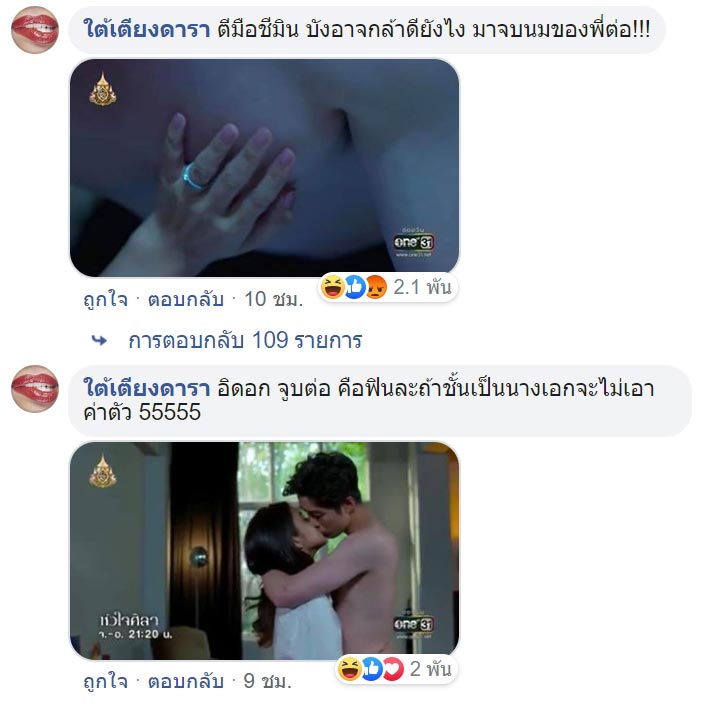Open the 9 ชม. timestamp link
Screen dimensions: 713x706
coord(267,681)
